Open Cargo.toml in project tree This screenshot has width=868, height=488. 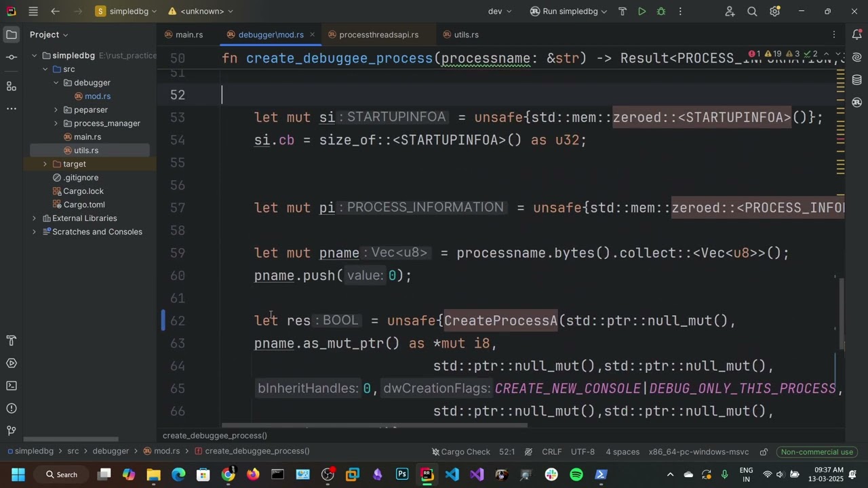coord(84,205)
